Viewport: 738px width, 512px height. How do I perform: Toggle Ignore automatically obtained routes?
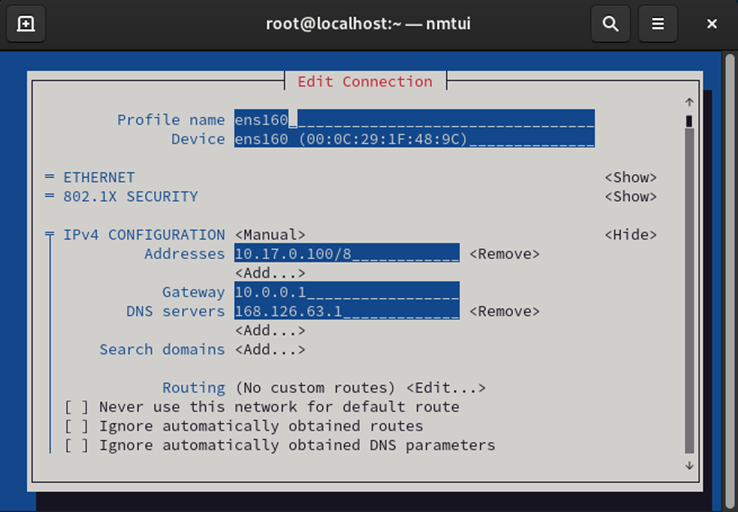[76, 426]
